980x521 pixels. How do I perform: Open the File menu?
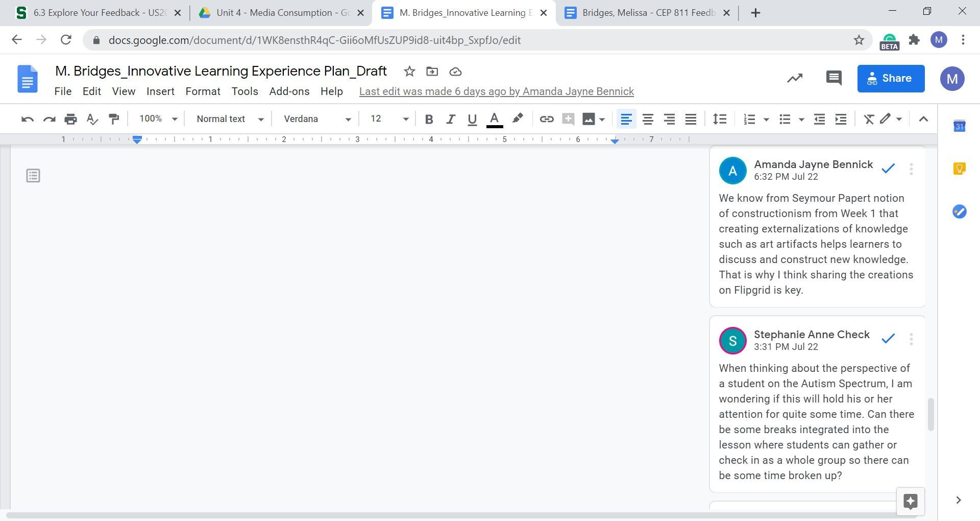(x=63, y=91)
